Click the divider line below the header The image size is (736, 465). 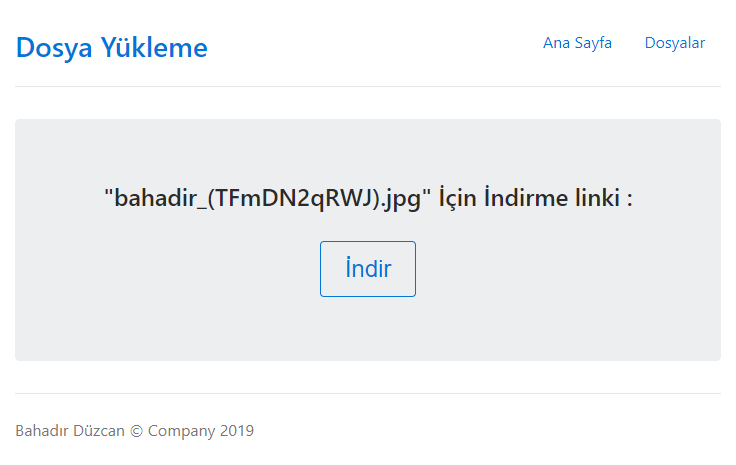pyautogui.click(x=368, y=87)
